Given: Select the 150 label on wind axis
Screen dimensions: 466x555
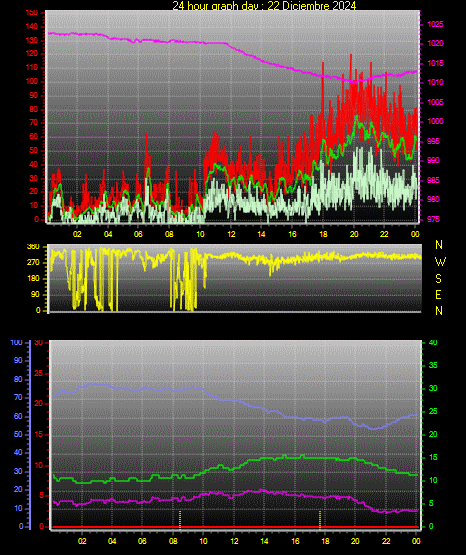Looking at the screenshot, I should point(31,13).
